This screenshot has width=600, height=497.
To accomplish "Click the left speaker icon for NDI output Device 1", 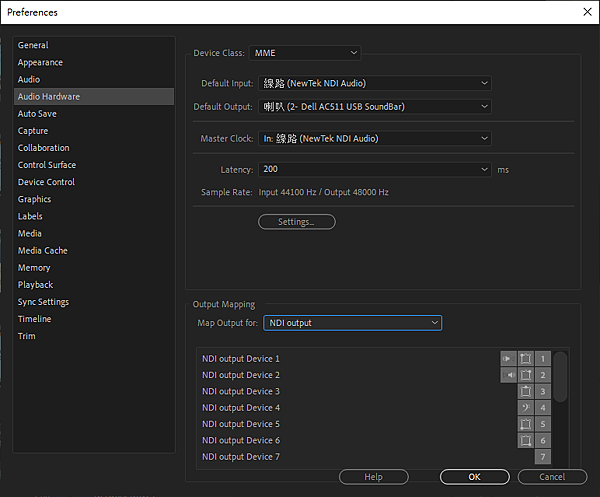I will point(509,358).
